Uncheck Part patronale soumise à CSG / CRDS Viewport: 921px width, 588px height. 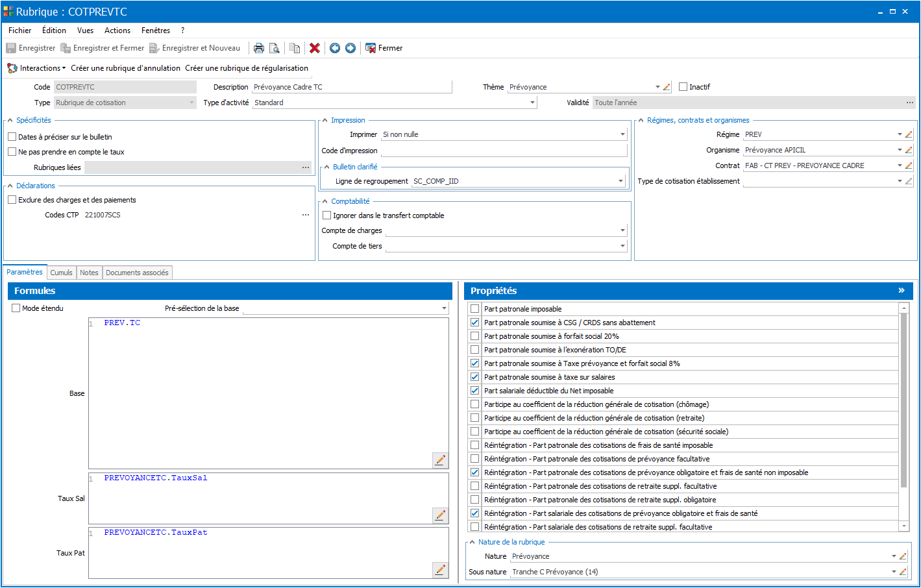pyautogui.click(x=474, y=323)
